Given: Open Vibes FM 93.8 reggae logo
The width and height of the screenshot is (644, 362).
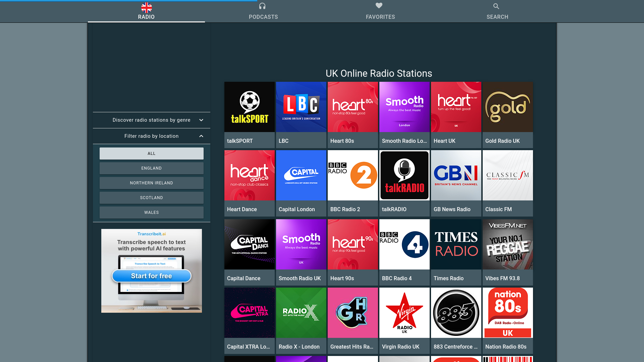Looking at the screenshot, I should pos(508,244).
